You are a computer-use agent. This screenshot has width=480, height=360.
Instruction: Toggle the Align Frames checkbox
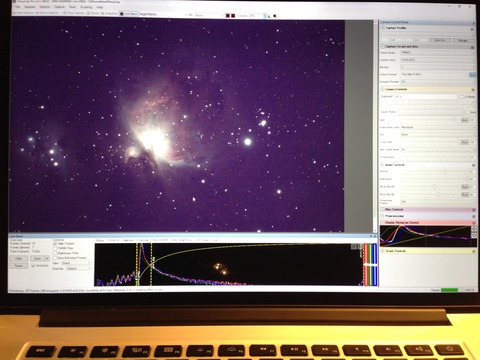coord(55,244)
